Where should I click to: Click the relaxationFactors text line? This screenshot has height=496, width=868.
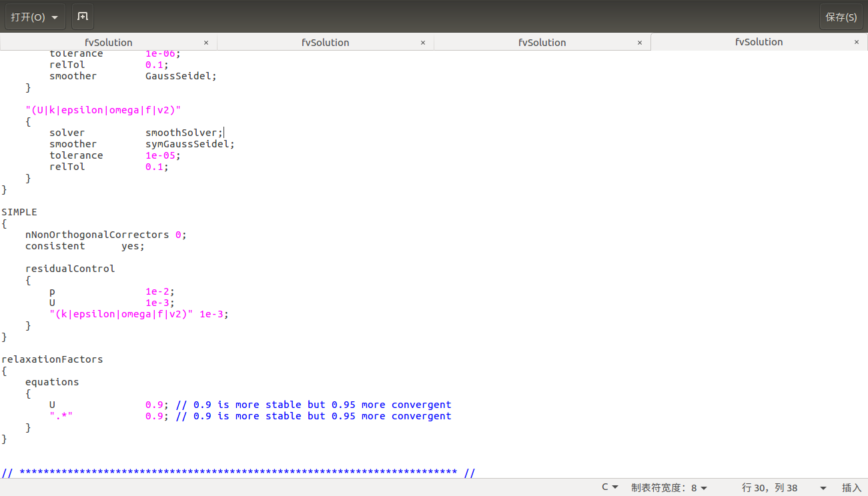(x=52, y=359)
